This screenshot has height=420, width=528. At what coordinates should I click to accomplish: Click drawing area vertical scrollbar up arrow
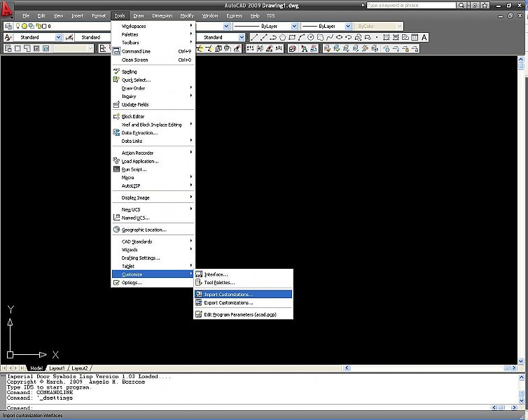pos(521,59)
